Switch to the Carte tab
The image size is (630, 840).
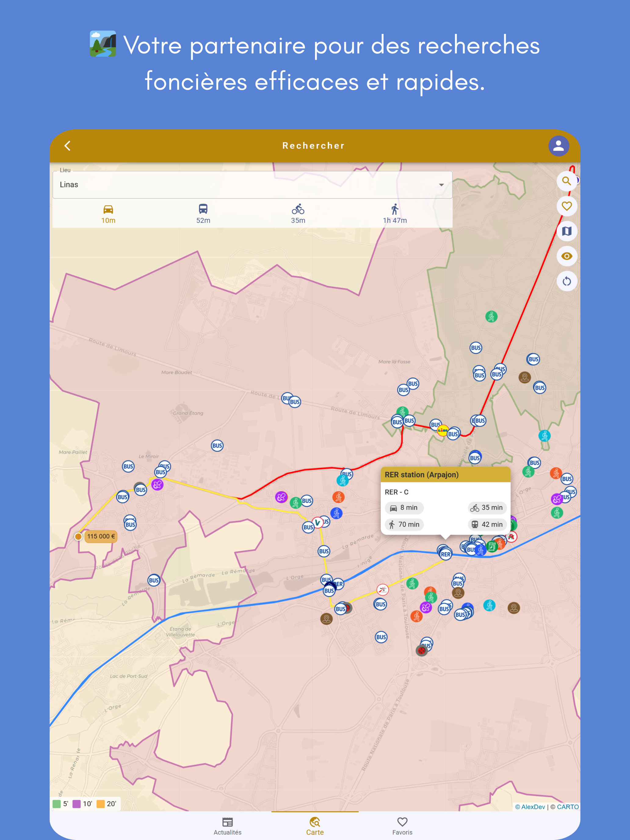tap(315, 826)
